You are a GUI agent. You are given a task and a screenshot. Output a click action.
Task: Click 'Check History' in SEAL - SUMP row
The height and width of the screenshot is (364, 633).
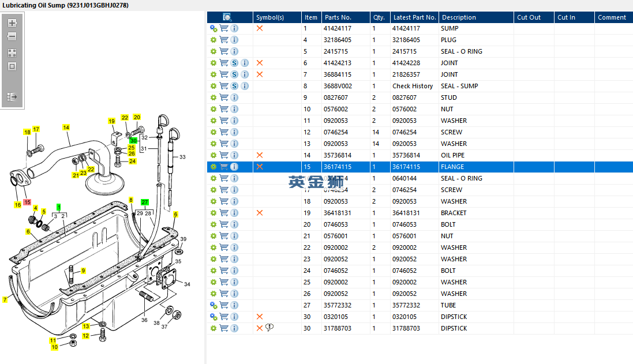click(412, 86)
